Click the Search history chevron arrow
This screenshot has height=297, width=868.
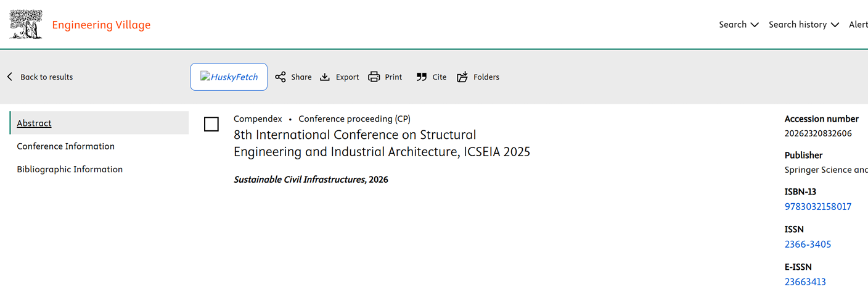(835, 25)
